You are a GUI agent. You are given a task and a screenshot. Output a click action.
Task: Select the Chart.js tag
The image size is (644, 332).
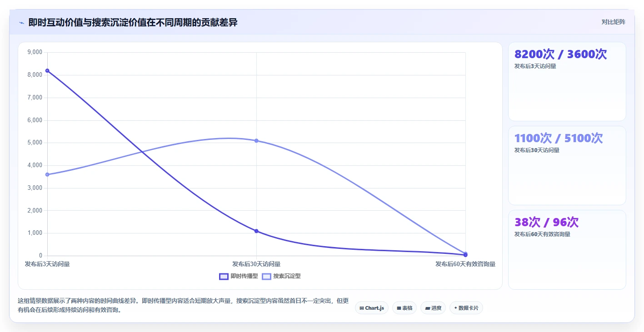point(372,308)
